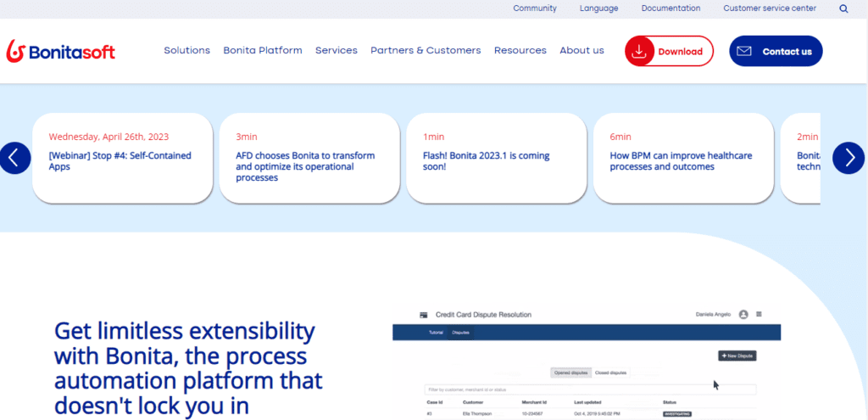The height and width of the screenshot is (420, 868).
Task: Open the Bonitasoft logo homepage link
Action: [x=61, y=52]
